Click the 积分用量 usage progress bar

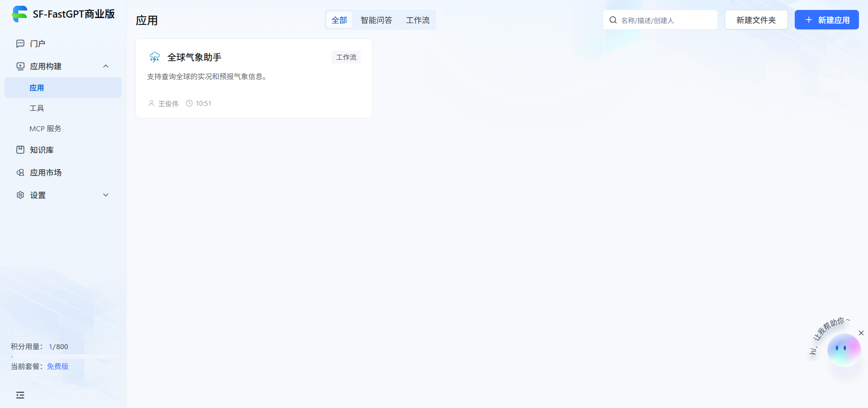63,356
